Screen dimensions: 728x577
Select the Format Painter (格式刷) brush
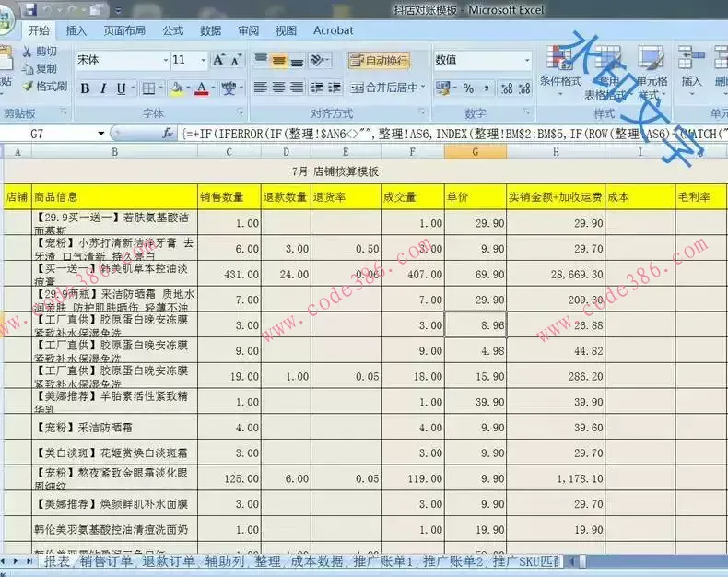click(x=29, y=86)
